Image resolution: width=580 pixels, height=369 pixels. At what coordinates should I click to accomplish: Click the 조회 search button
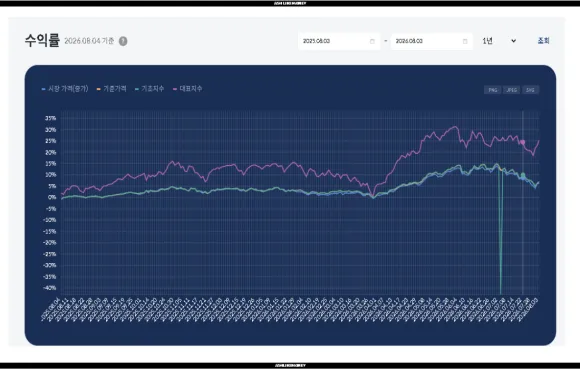pos(543,41)
